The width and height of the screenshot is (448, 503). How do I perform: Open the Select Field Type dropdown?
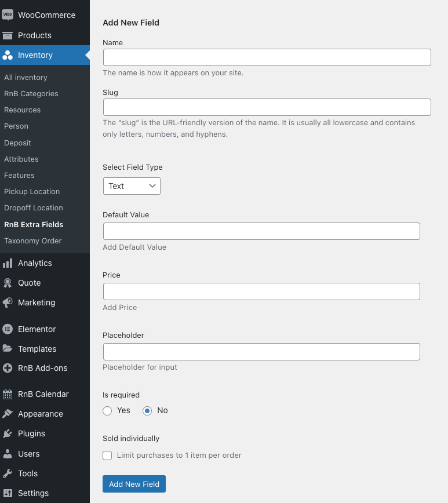click(x=132, y=186)
